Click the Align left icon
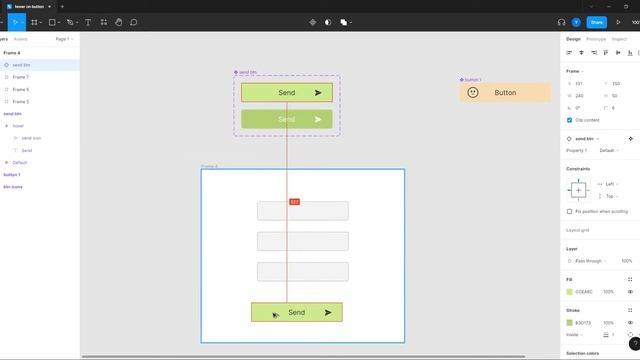 [x=569, y=53]
